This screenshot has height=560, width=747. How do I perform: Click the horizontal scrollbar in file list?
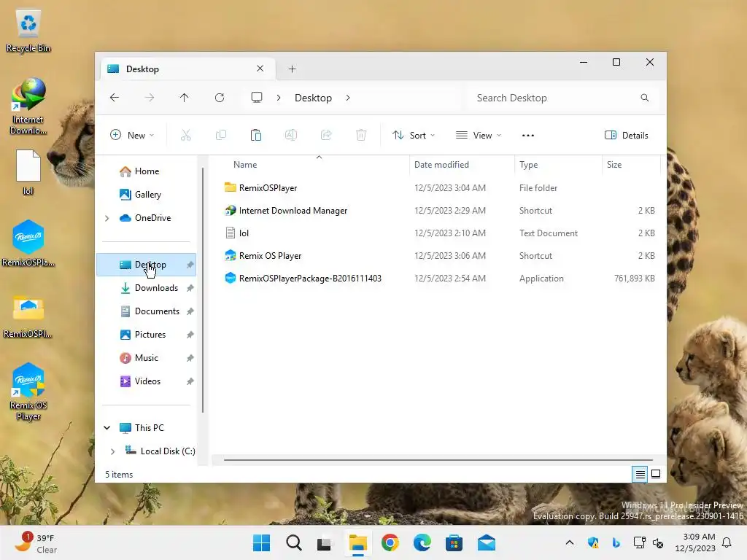438,460
